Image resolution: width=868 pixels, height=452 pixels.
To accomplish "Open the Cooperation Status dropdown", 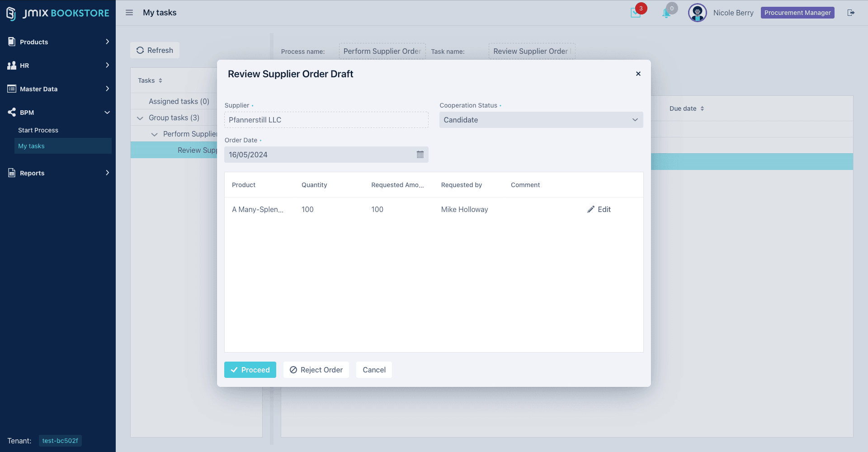I will [x=541, y=120].
